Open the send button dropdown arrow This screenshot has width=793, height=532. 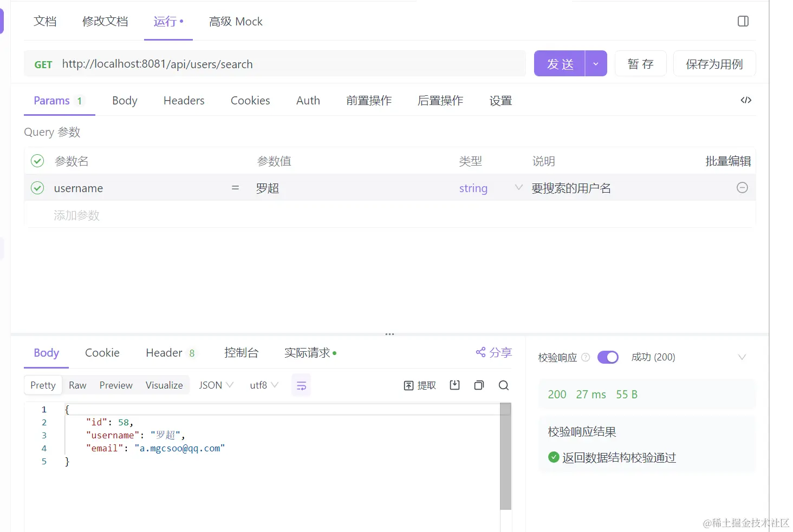[596, 64]
